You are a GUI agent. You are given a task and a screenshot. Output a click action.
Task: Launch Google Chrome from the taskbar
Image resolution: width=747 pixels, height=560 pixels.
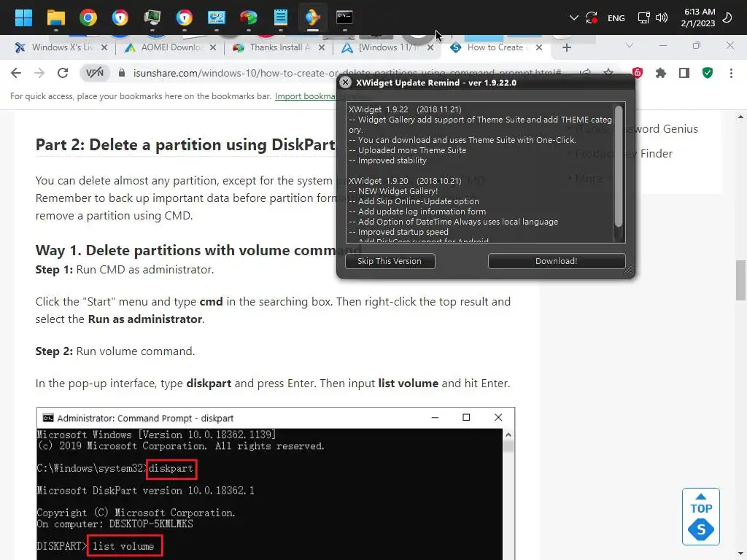[88, 17]
